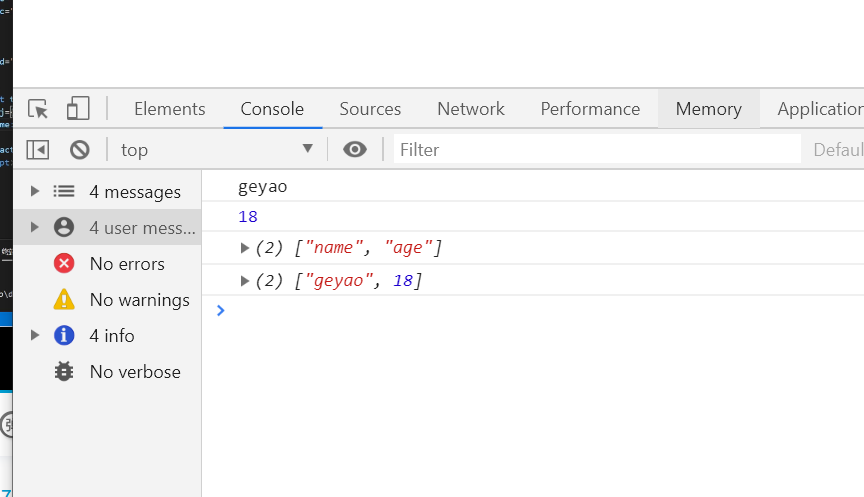Toggle the device toolbar icon

pyautogui.click(x=78, y=109)
